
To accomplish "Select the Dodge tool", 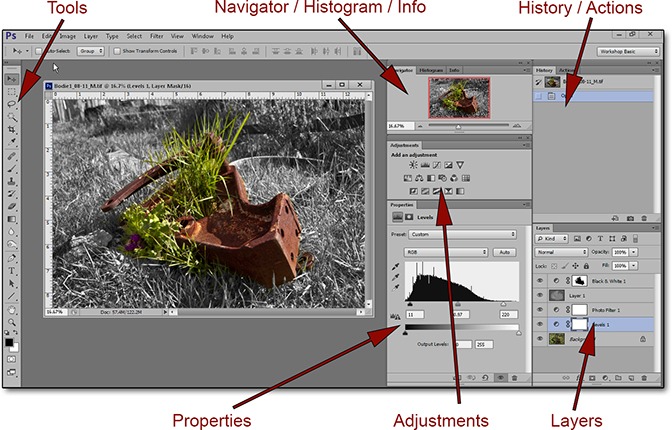I will (12, 244).
